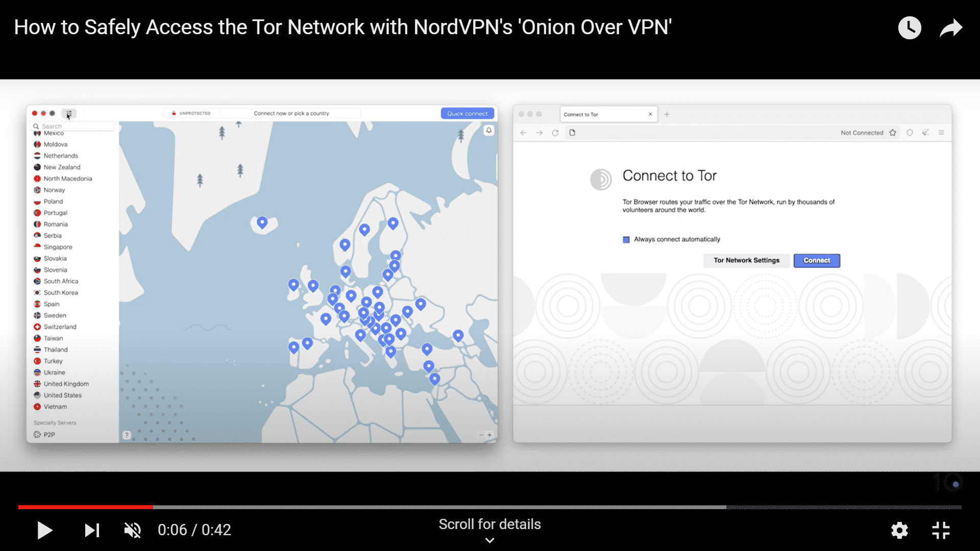This screenshot has height=551, width=980.
Task: Select United Kingdom from the country list
Action: [x=65, y=384]
